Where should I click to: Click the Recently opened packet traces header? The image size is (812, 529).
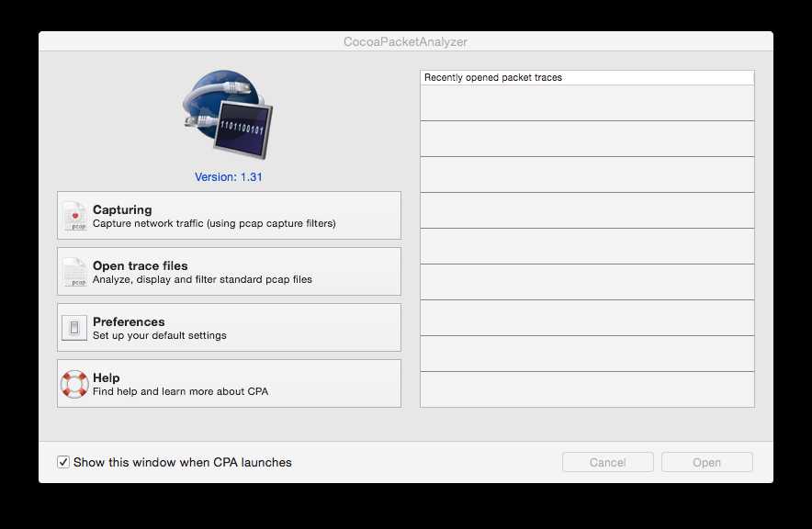[x=587, y=78]
